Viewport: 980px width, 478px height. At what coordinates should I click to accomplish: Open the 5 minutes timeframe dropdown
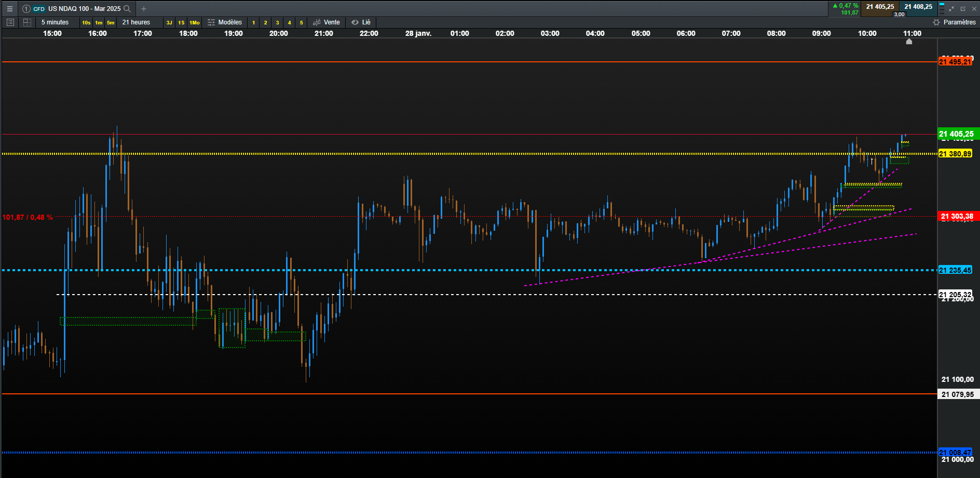coord(55,22)
